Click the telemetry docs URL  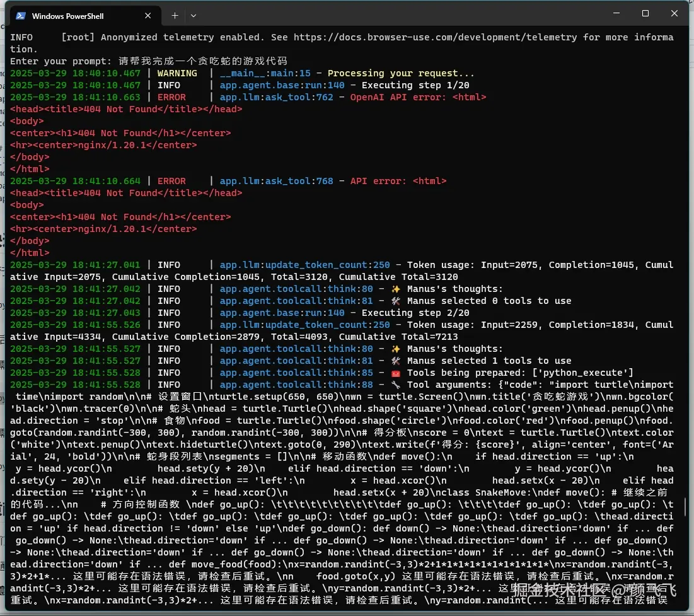pyautogui.click(x=435, y=37)
